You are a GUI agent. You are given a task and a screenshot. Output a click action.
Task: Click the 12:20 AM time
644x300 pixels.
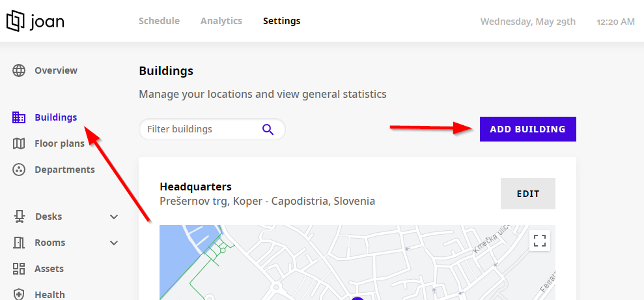615,22
